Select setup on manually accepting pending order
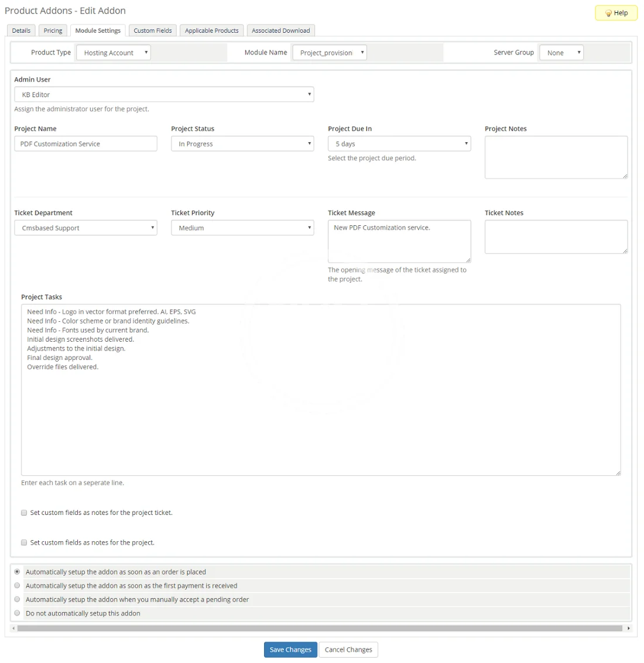644x663 pixels. (x=17, y=599)
